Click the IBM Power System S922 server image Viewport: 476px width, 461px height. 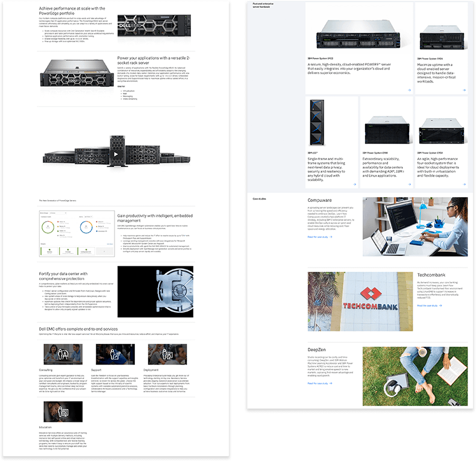click(359, 34)
